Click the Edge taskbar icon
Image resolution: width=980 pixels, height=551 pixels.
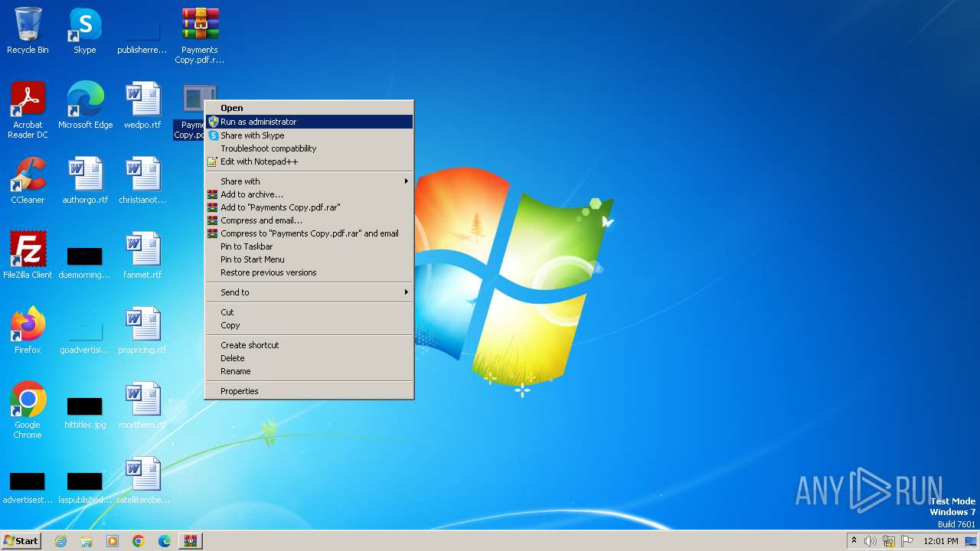[165, 541]
